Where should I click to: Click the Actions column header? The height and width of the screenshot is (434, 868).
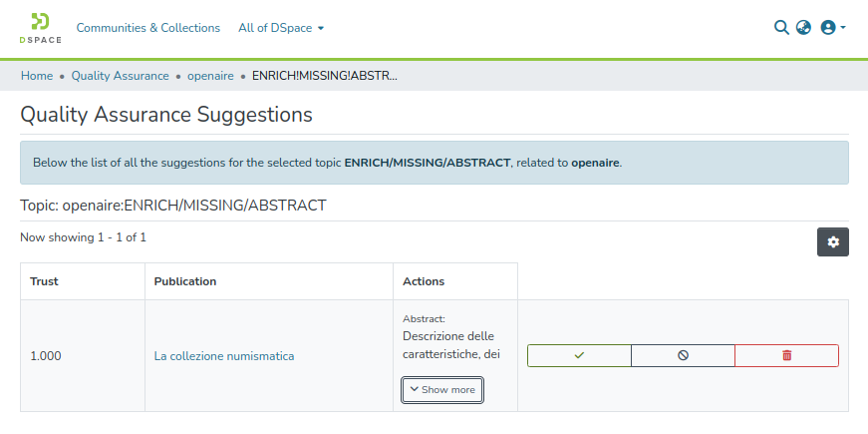[424, 281]
